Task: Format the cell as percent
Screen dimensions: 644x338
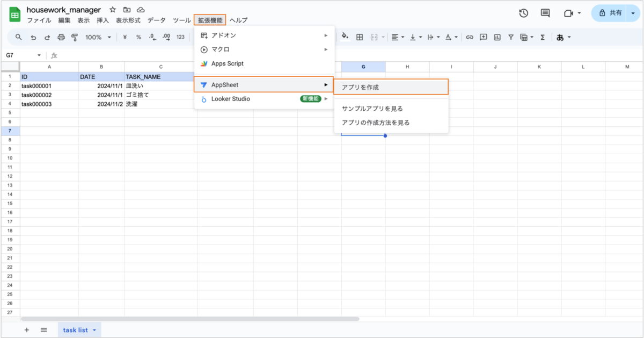Action: point(138,37)
